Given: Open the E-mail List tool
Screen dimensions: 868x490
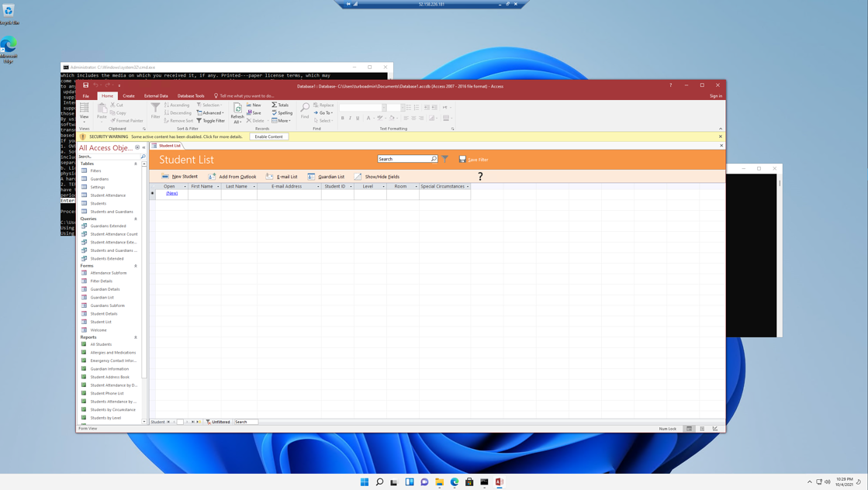Looking at the screenshot, I should [x=286, y=176].
